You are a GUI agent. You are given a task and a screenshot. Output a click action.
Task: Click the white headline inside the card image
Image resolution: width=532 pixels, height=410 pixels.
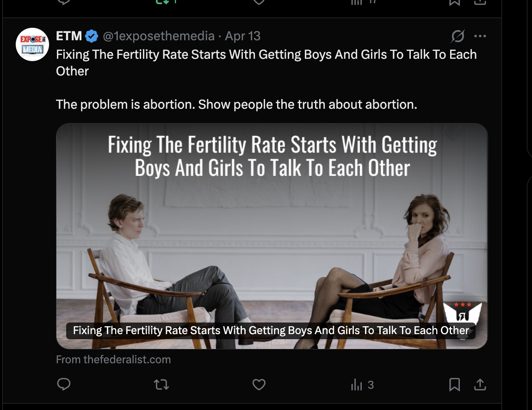(272, 156)
